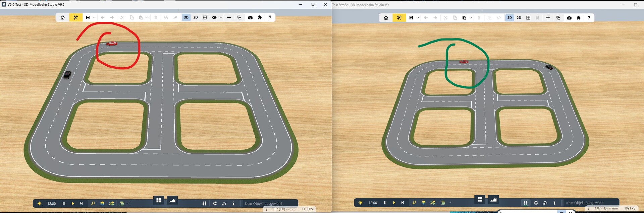This screenshot has height=213, width=644.
Task: Click the scissors cut icon in V9.5 window
Action: point(122,17)
